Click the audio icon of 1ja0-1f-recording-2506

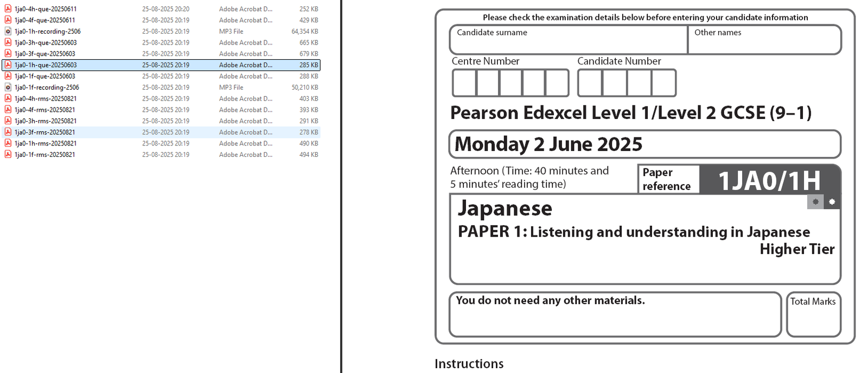click(x=8, y=87)
